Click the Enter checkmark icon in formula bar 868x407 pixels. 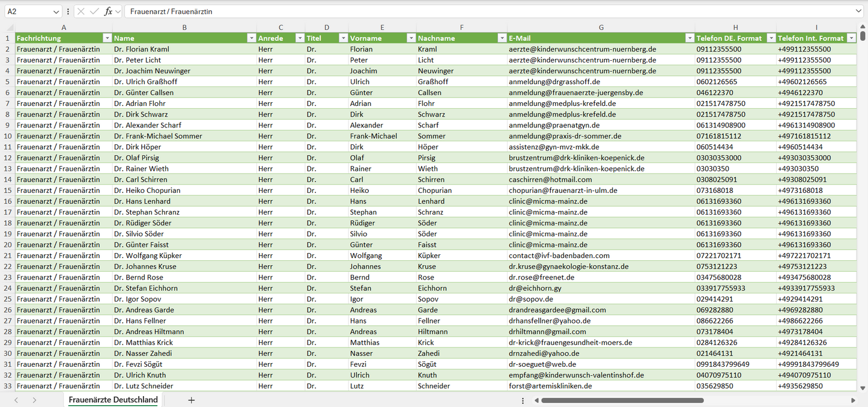94,11
